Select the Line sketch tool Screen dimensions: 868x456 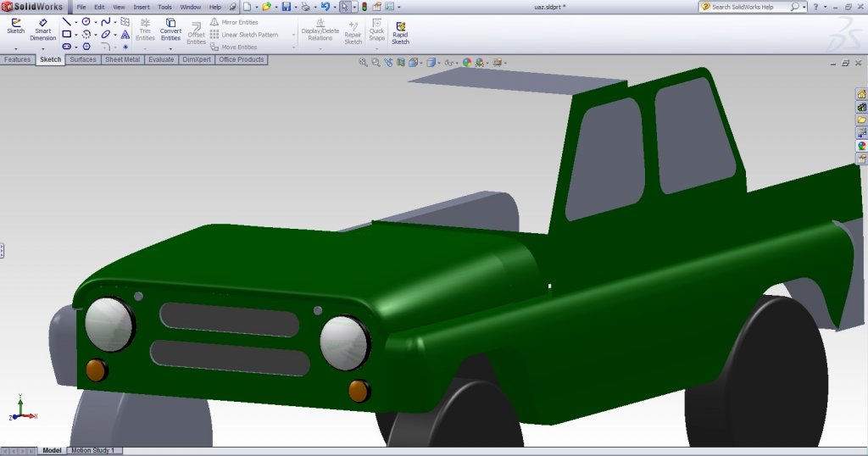point(66,21)
